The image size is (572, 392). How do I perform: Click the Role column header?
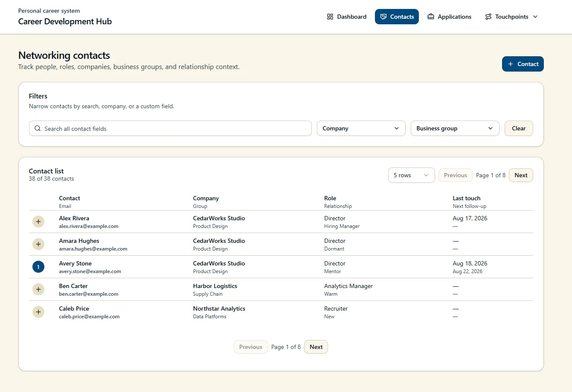330,198
